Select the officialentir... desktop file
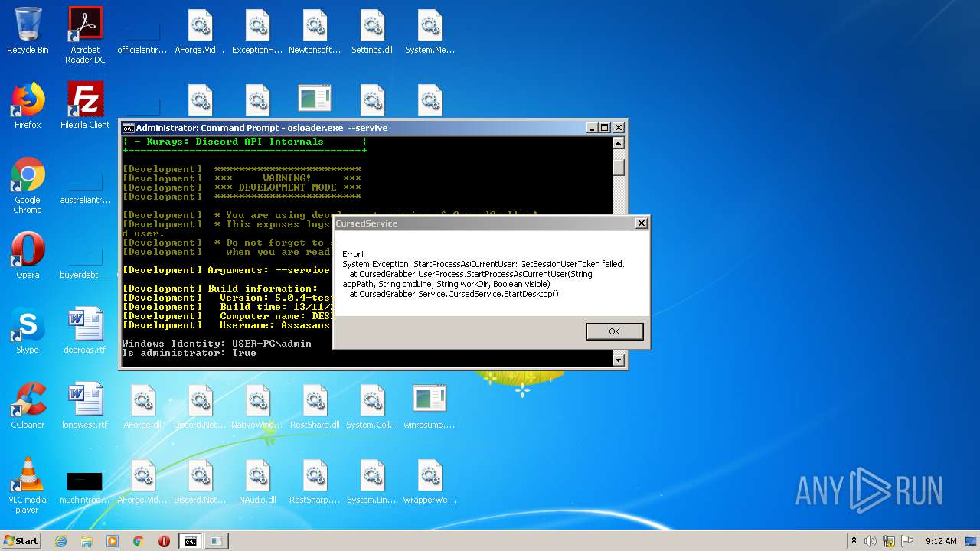This screenshot has height=551, width=980. 142,37
